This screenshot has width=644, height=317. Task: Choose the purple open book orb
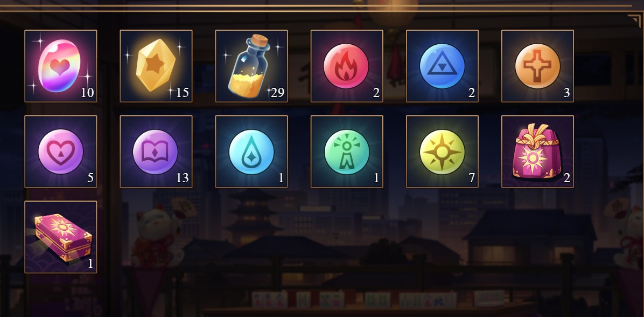pyautogui.click(x=156, y=151)
